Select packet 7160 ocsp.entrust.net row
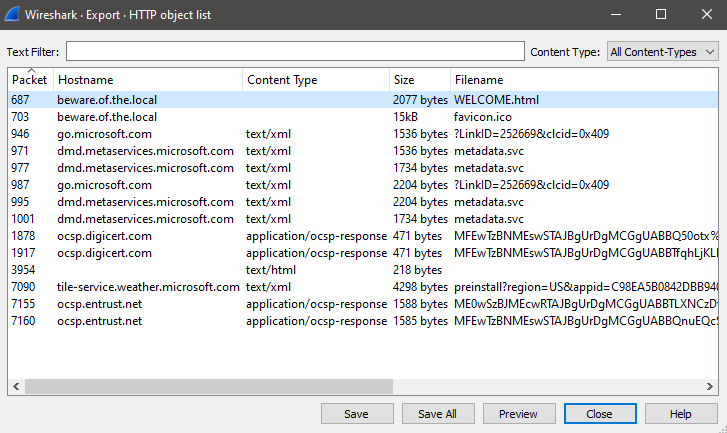727x433 pixels. (363, 321)
